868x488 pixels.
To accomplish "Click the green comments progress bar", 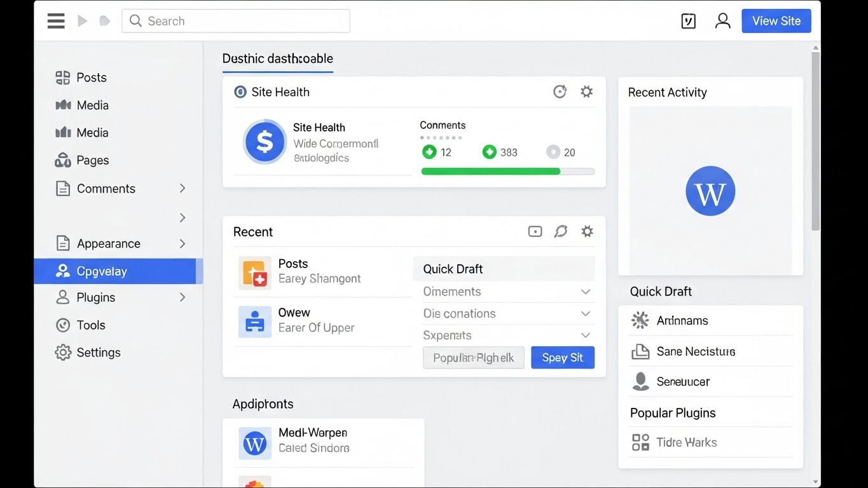I will pos(490,172).
